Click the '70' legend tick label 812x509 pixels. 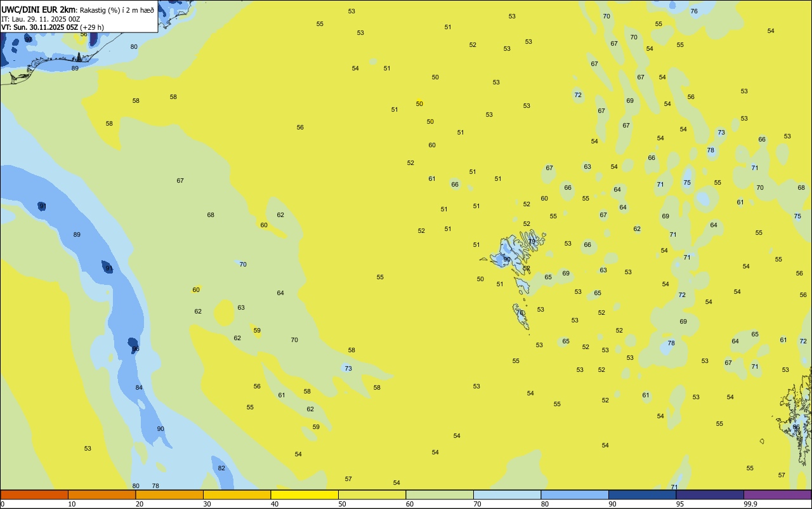coord(477,504)
